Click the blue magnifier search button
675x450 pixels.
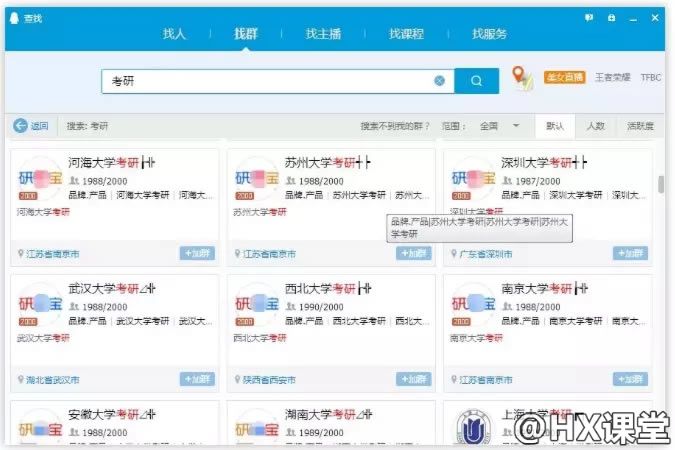tap(477, 81)
